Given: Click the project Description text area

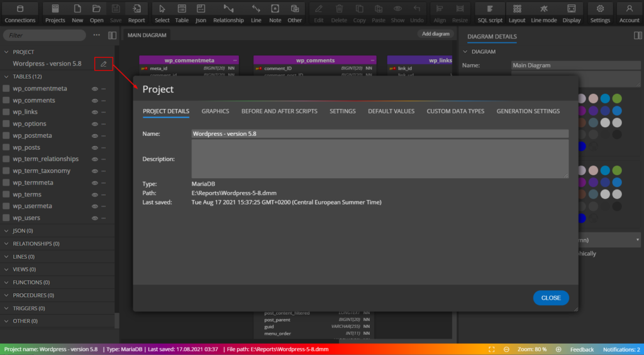Looking at the screenshot, I should tap(380, 159).
